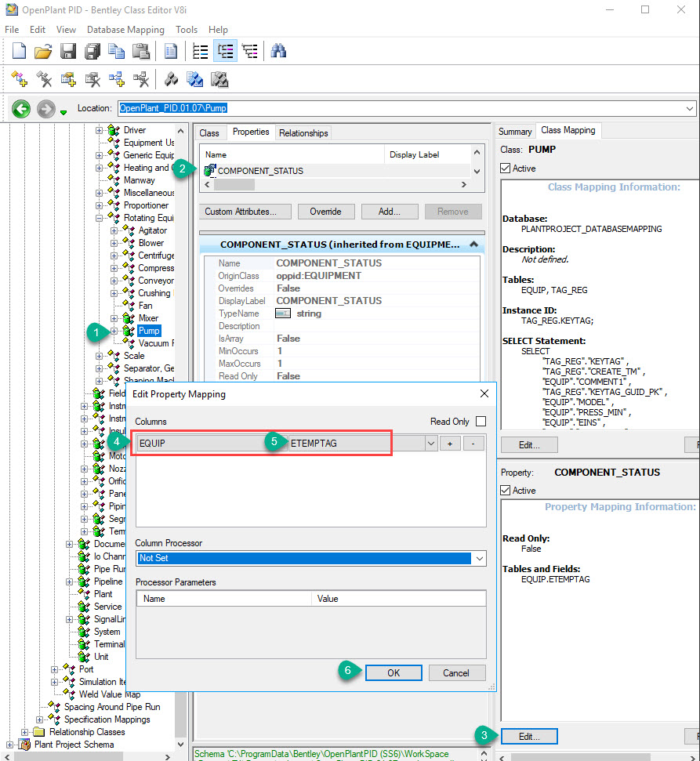Click the Location path input field
This screenshot has height=761, width=700.
tap(401, 108)
